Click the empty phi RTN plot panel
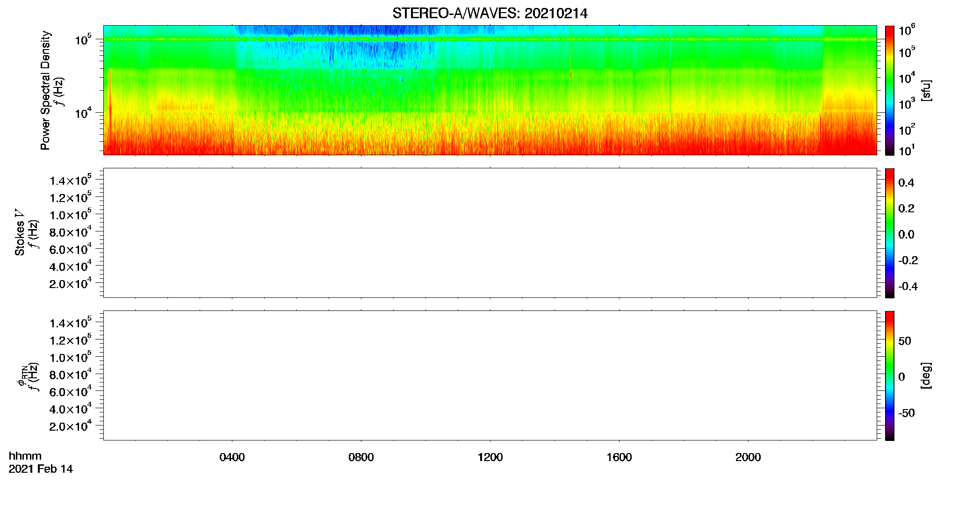Image resolution: width=980 pixels, height=505 pixels. [x=490, y=375]
